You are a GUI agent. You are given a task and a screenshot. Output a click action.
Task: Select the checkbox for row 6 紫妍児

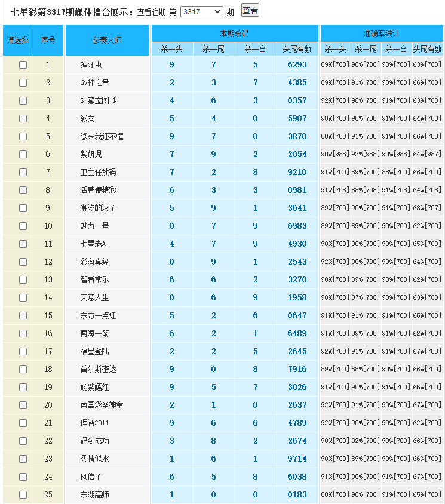23,155
